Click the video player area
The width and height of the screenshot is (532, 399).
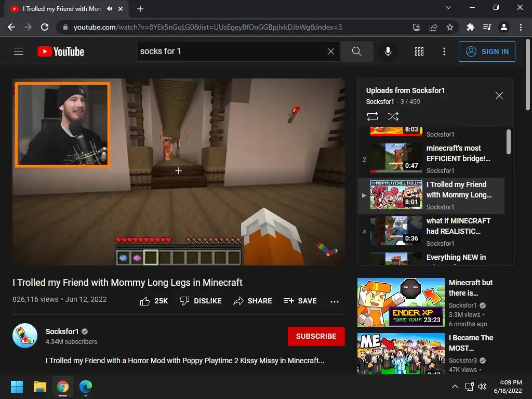tap(179, 171)
